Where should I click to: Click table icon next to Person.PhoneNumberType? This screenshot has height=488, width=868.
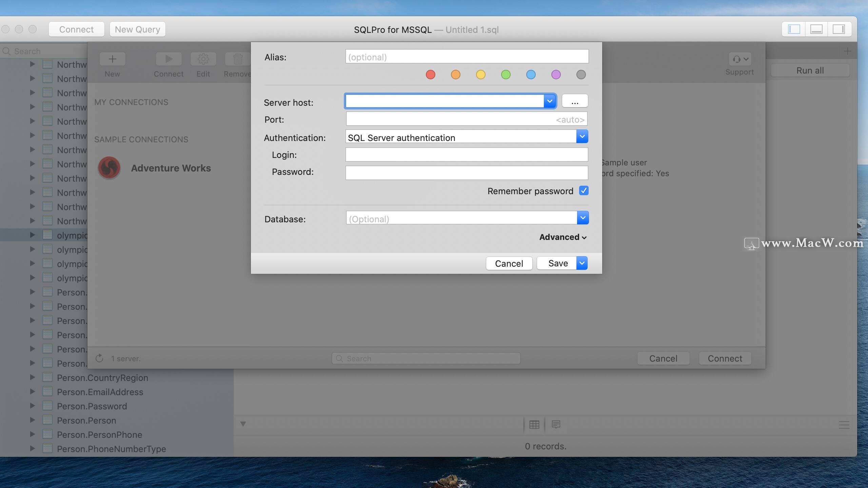(47, 449)
